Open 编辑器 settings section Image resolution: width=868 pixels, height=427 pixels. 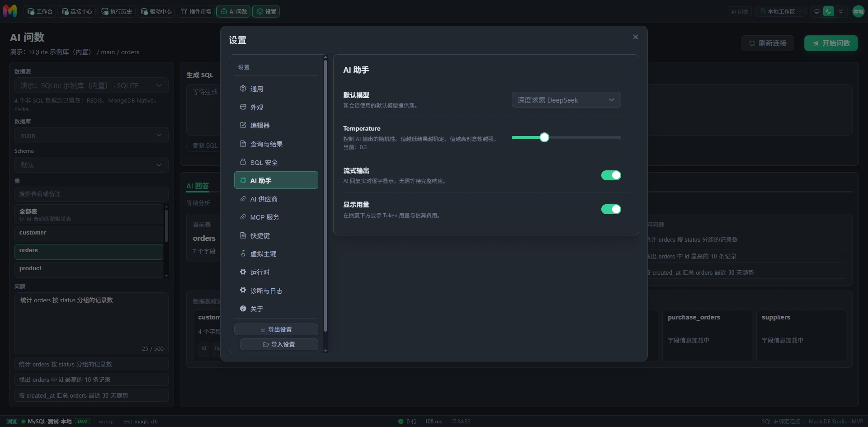(x=276, y=125)
